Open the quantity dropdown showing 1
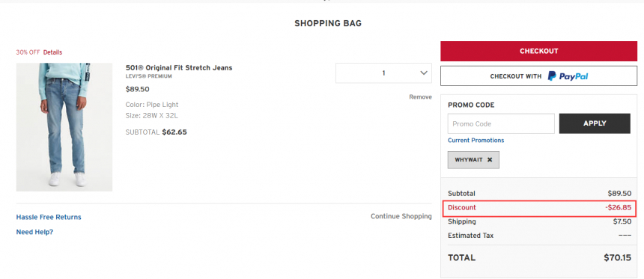The height and width of the screenshot is (279, 644). click(x=383, y=73)
